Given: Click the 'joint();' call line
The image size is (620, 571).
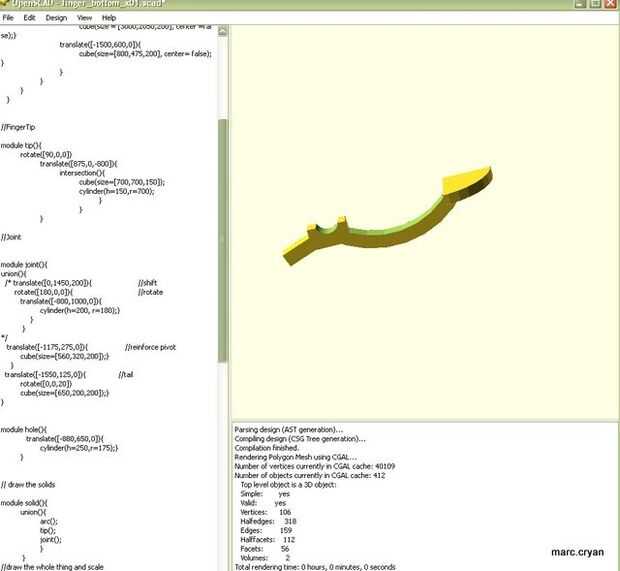Looking at the screenshot, I should pos(51,540).
